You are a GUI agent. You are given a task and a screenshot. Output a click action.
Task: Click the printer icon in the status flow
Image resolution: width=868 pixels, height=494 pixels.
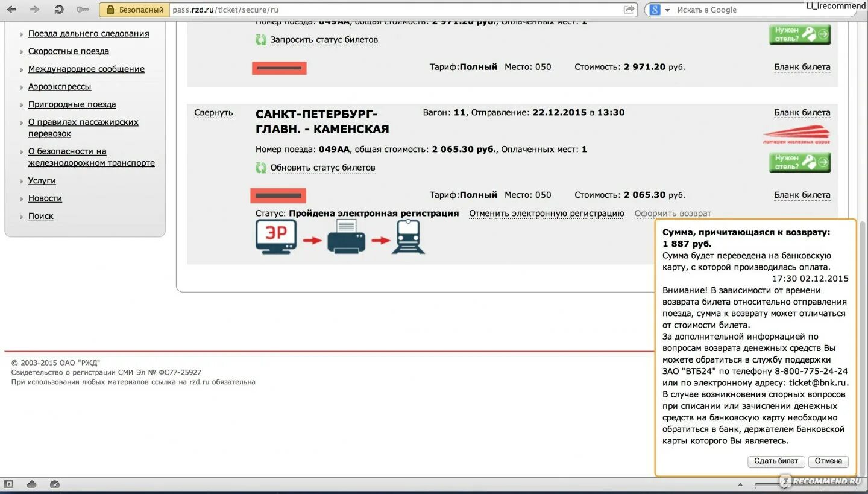pos(347,236)
